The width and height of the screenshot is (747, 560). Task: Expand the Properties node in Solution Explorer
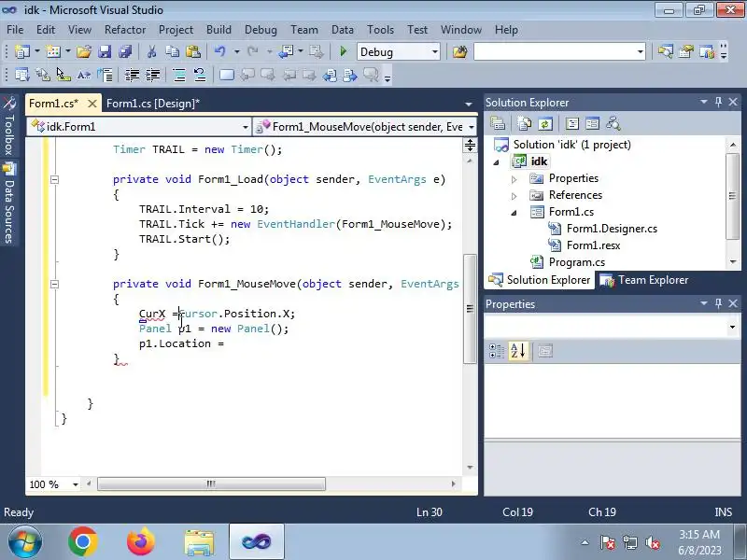coord(514,179)
